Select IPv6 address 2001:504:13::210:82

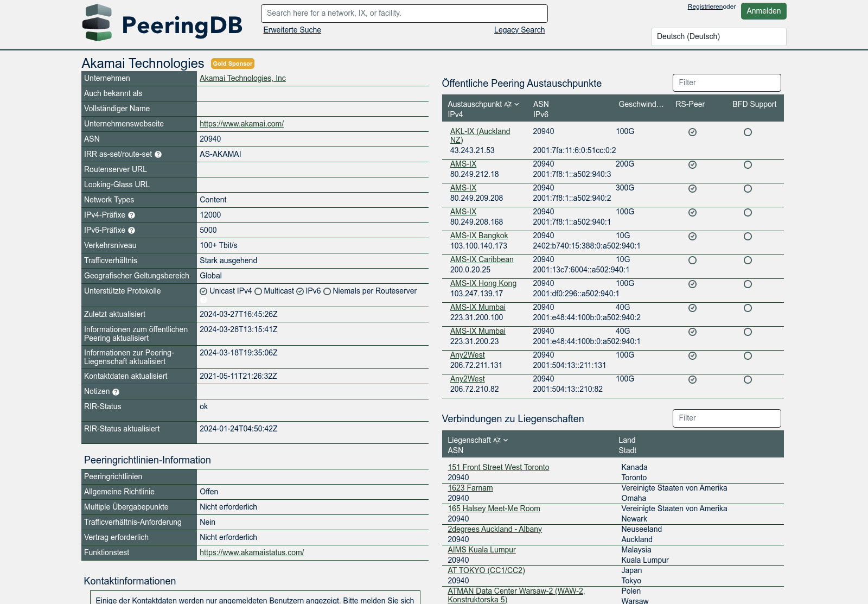point(567,389)
